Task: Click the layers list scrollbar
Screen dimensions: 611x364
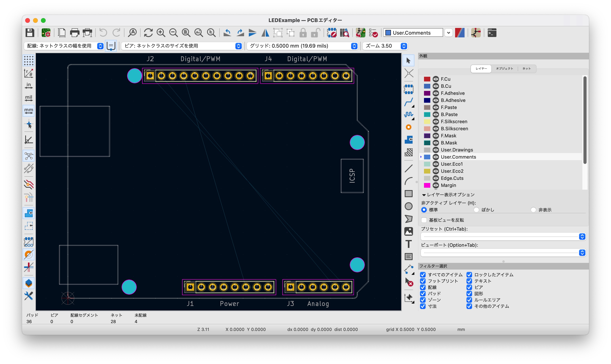Action: click(x=585, y=120)
